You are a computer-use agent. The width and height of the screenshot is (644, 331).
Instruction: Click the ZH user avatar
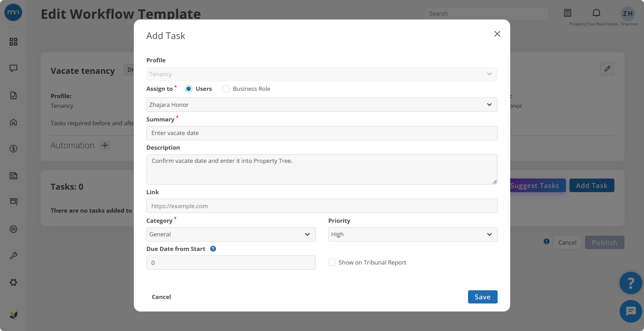[628, 14]
